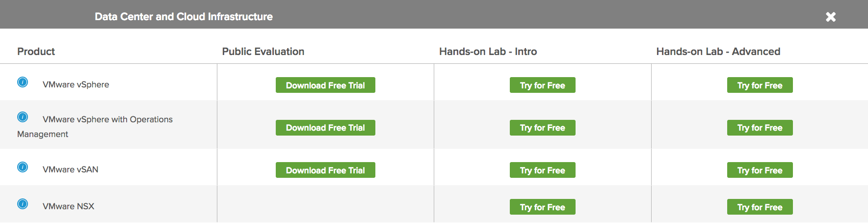This screenshot has width=868, height=223.
Task: Try for Free the NSX Intro lab
Action: coord(543,207)
